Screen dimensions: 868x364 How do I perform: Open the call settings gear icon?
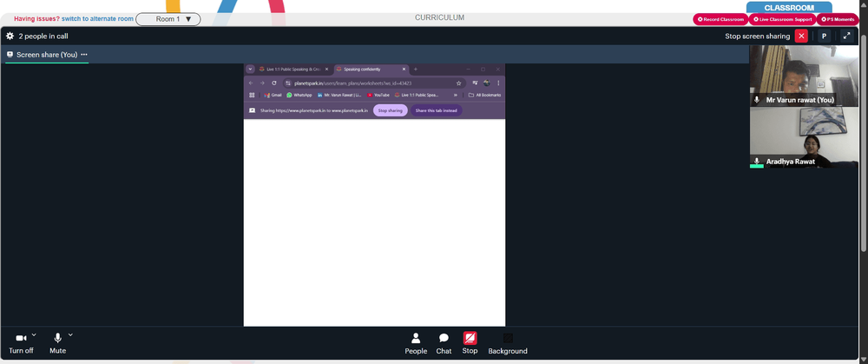point(10,36)
